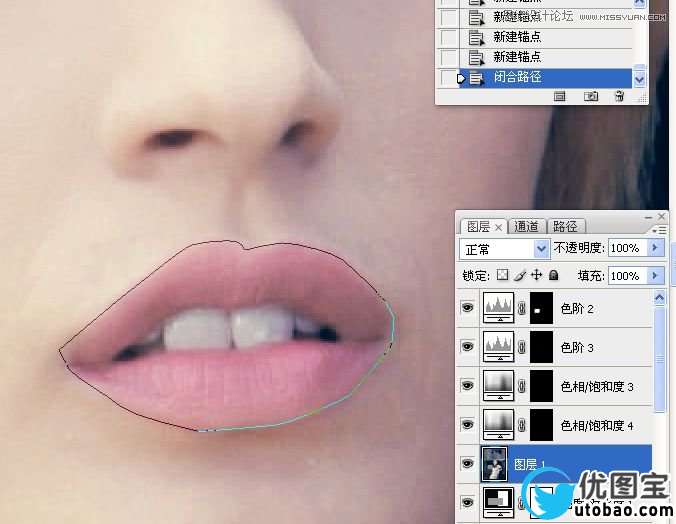This screenshot has width=676, height=524.
Task: Toggle mask link icon on 色阶 3
Action: point(522,347)
